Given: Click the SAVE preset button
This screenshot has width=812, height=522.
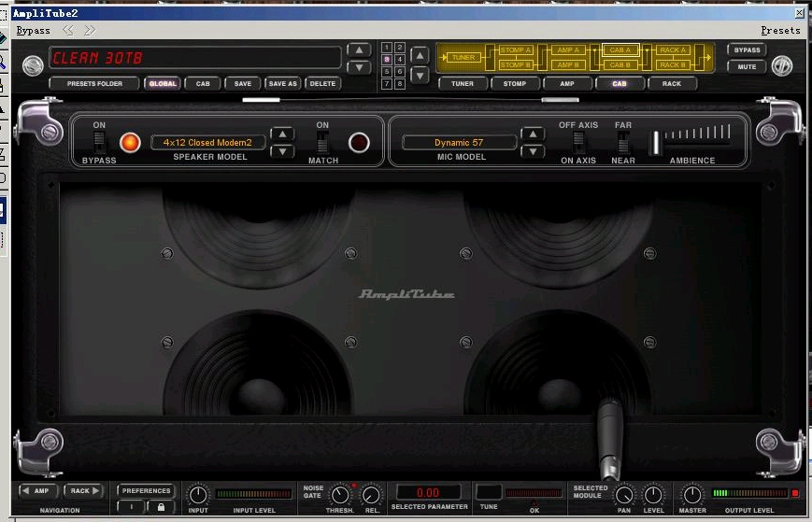Looking at the screenshot, I should pos(242,84).
